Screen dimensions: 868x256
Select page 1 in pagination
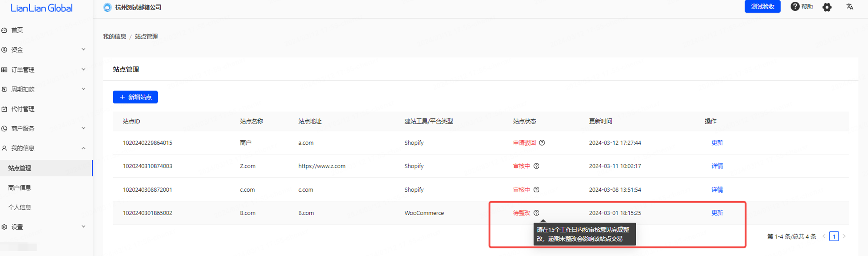click(834, 236)
